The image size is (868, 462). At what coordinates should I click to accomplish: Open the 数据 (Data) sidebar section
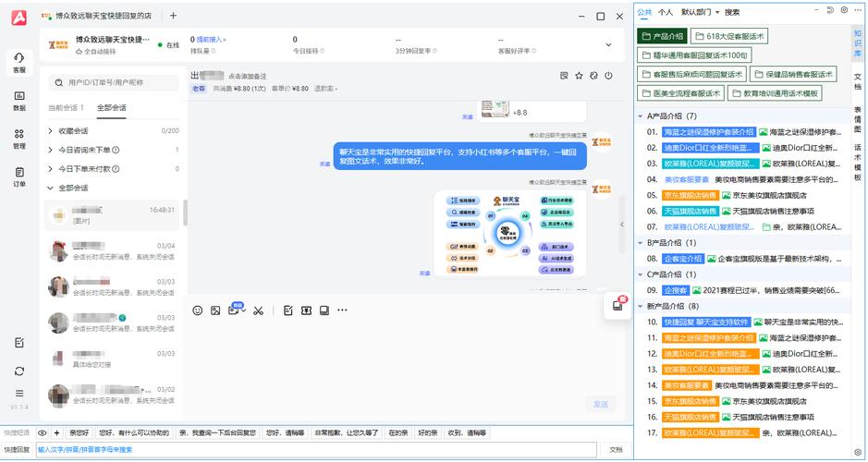(18, 100)
